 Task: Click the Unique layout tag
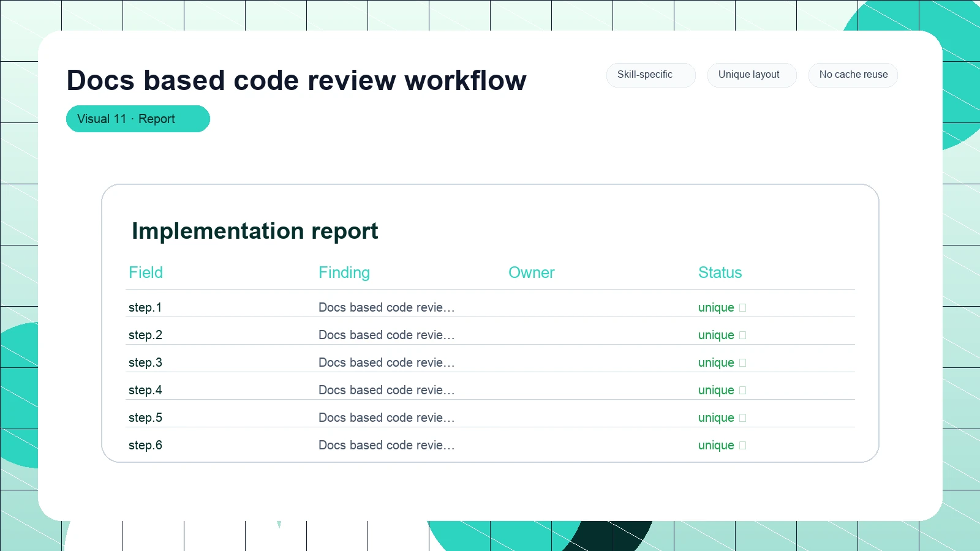coord(752,75)
